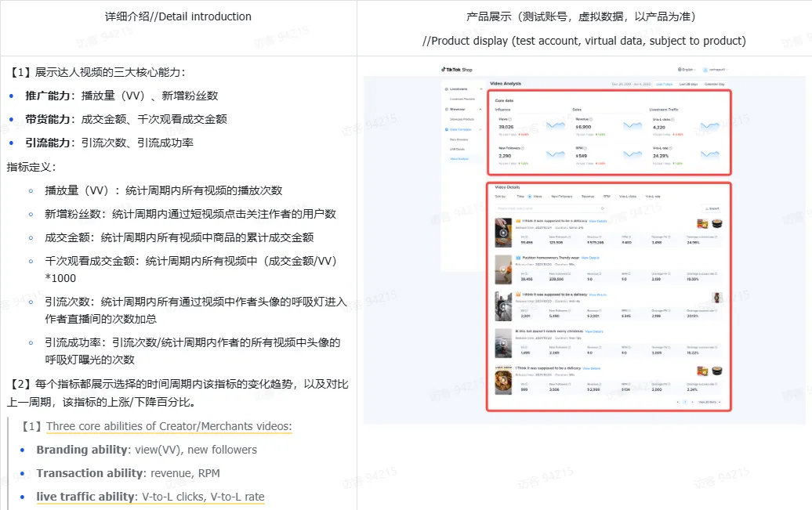Click the Views info icon in Core data

click(x=510, y=119)
